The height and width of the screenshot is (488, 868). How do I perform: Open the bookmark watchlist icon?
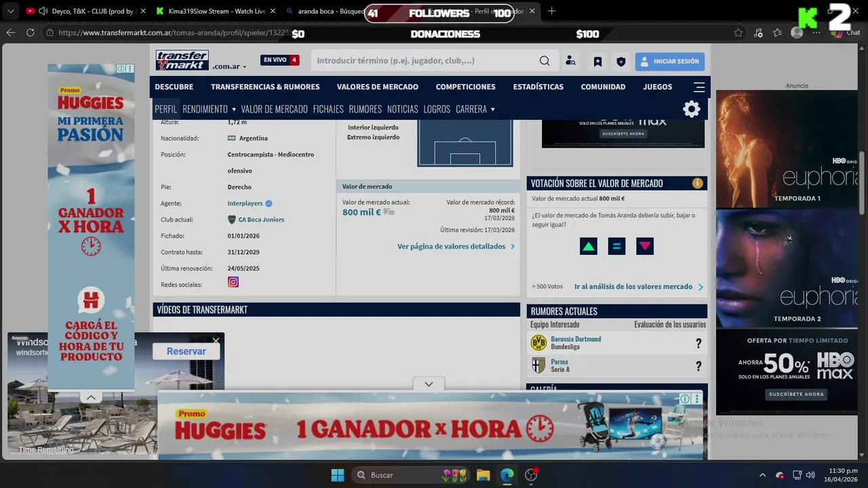(x=597, y=62)
